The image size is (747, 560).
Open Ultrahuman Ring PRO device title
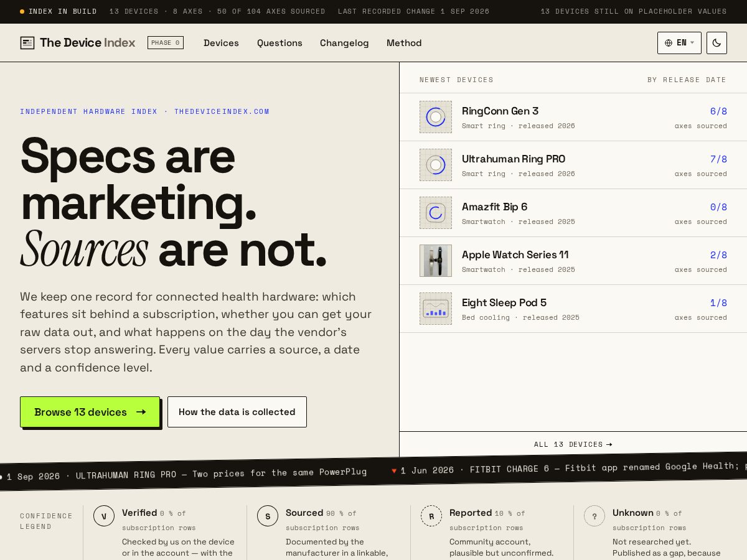[x=514, y=159]
